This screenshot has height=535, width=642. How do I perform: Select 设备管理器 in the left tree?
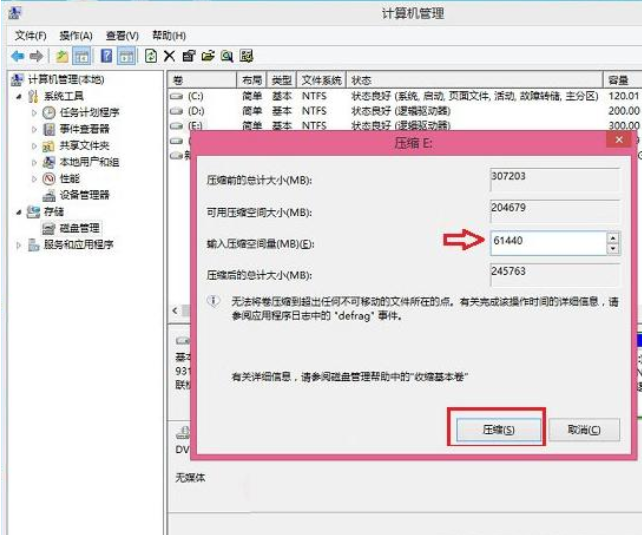[84, 195]
